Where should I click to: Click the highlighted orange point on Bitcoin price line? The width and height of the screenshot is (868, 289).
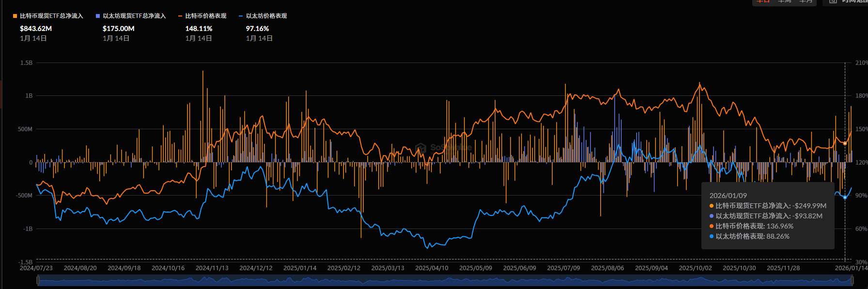click(845, 143)
